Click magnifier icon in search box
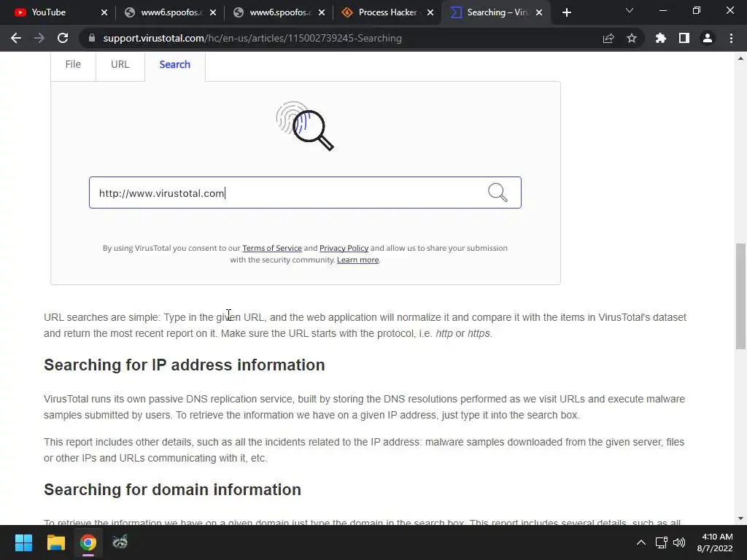The height and width of the screenshot is (560, 747). 498,192
